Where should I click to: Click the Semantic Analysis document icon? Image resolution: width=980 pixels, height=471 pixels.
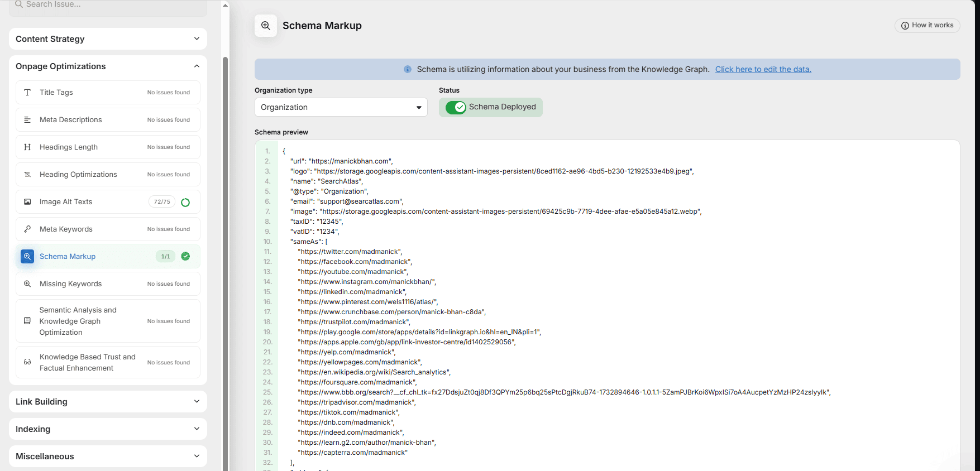27,321
